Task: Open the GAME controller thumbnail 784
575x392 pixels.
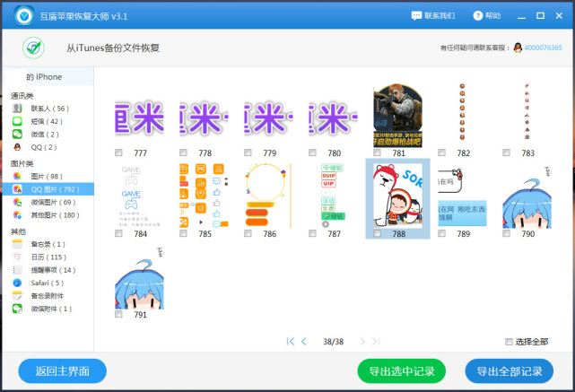Action: 139,196
